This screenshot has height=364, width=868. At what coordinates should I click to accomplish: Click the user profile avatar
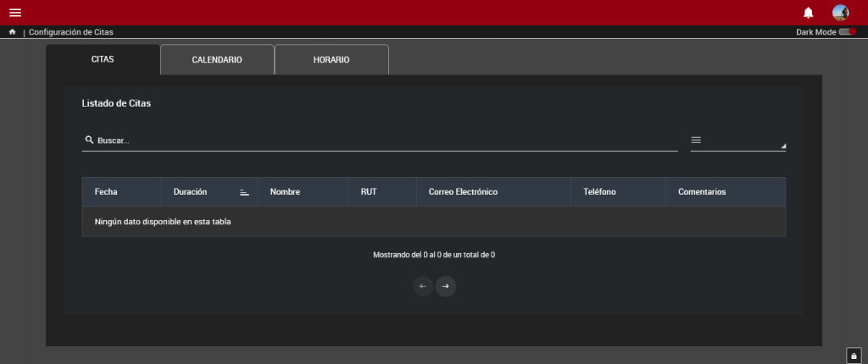840,13
